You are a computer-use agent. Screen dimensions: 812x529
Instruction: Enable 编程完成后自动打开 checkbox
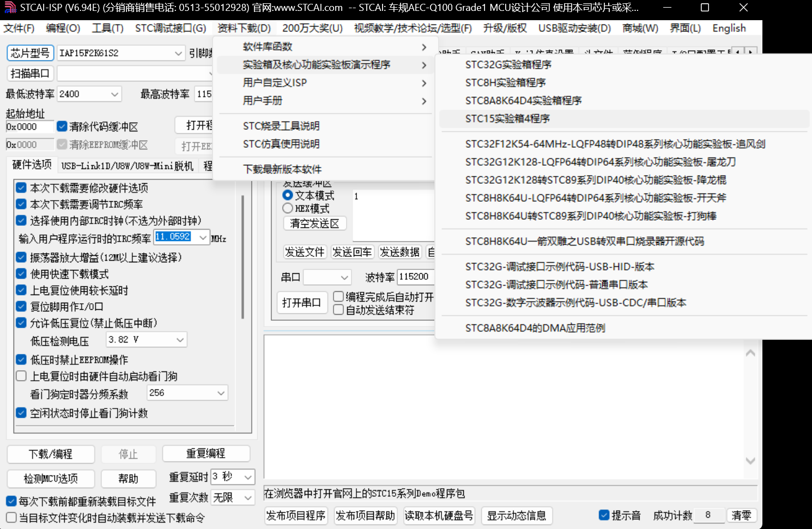coord(338,296)
